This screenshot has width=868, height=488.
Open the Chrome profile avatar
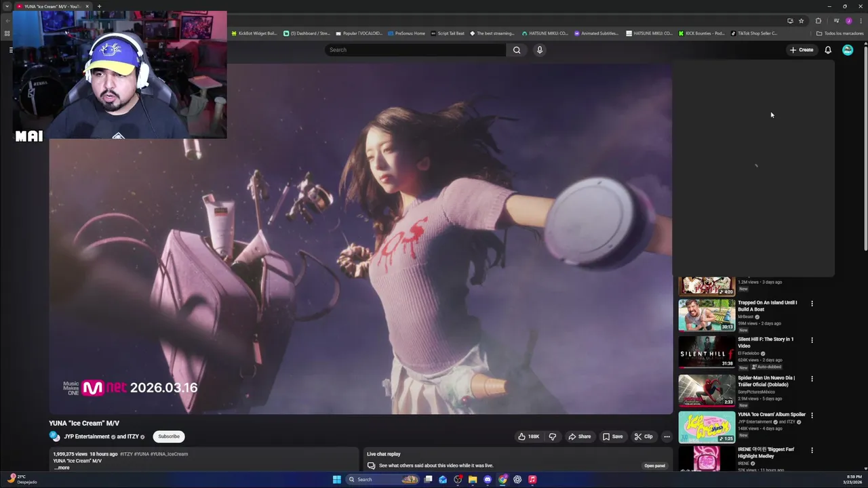coord(848,21)
